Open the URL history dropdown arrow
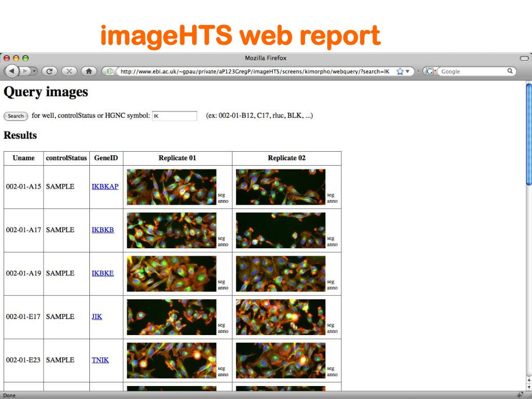Viewport: 532px width, 399px height. coord(408,71)
